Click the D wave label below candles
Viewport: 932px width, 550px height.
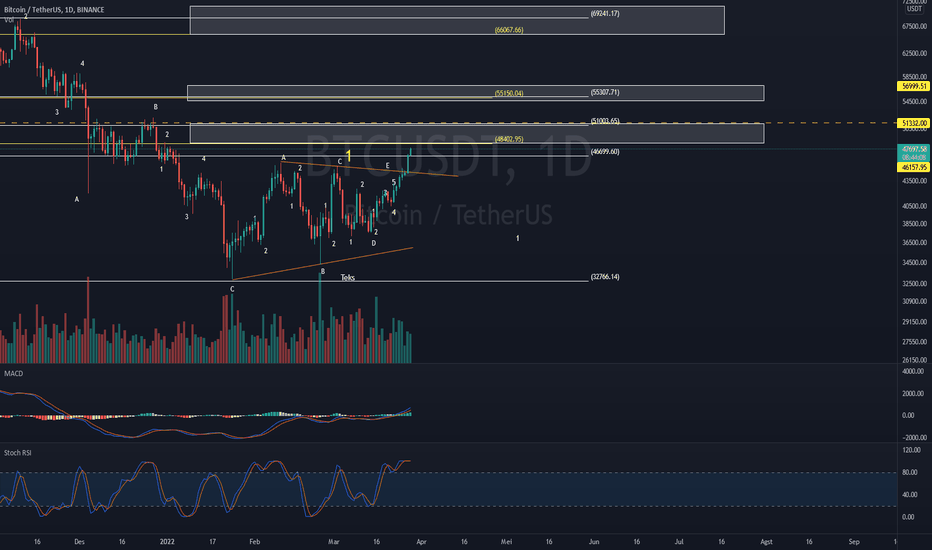[374, 243]
